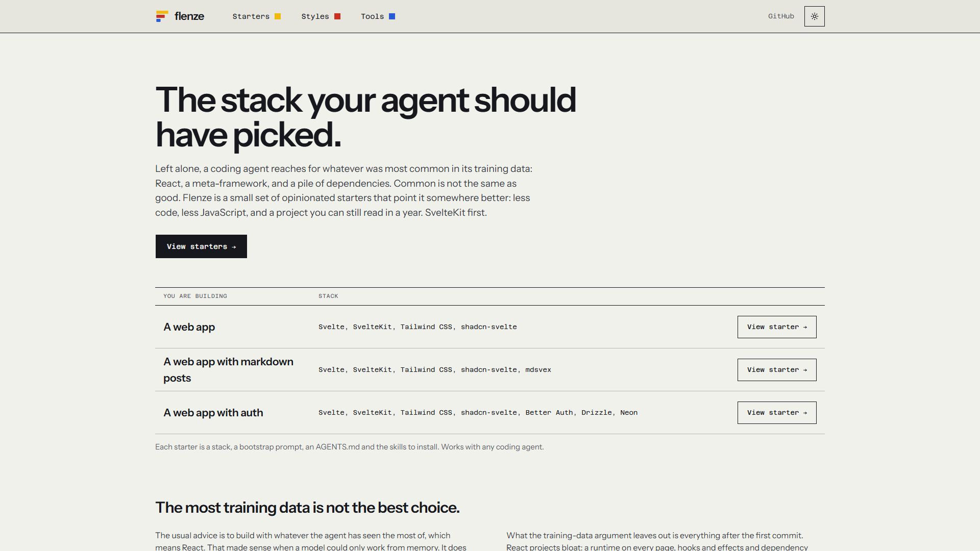Click stack text ending in mdsvex

point(435,370)
